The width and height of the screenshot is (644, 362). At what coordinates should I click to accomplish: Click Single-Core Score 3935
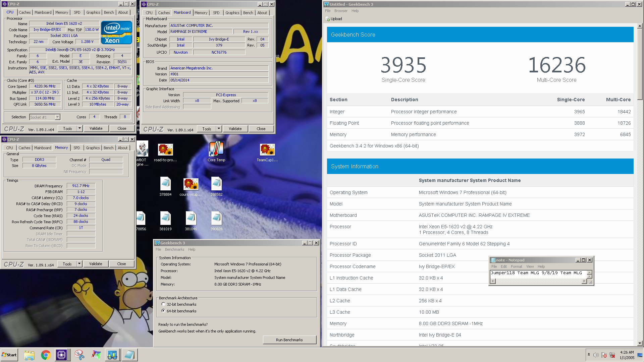tap(404, 65)
